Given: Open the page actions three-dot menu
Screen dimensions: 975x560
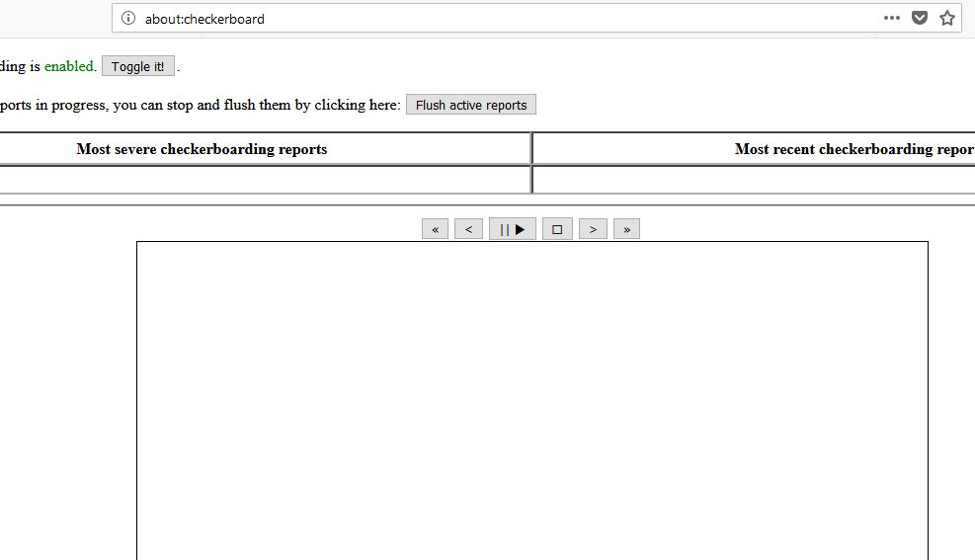Looking at the screenshot, I should [892, 18].
